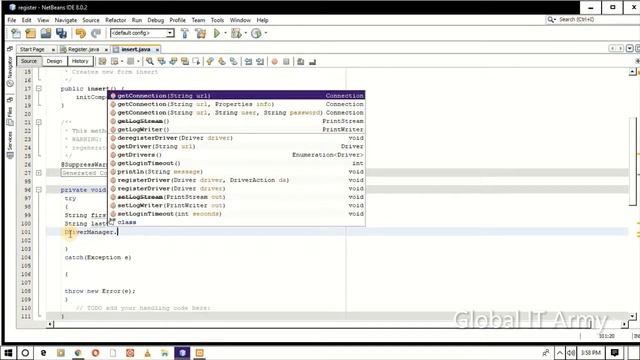Click the Toggle Bookmark icon
The height and width of the screenshot is (360, 640).
click(x=233, y=62)
